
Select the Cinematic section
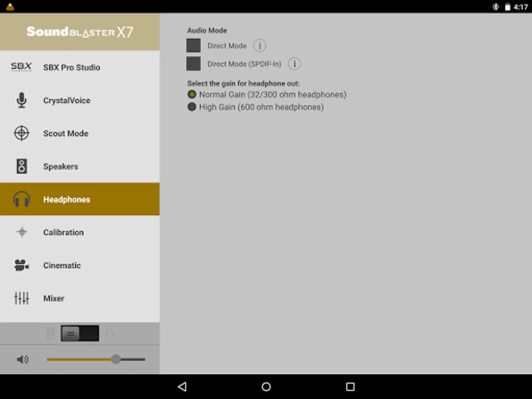[80, 266]
